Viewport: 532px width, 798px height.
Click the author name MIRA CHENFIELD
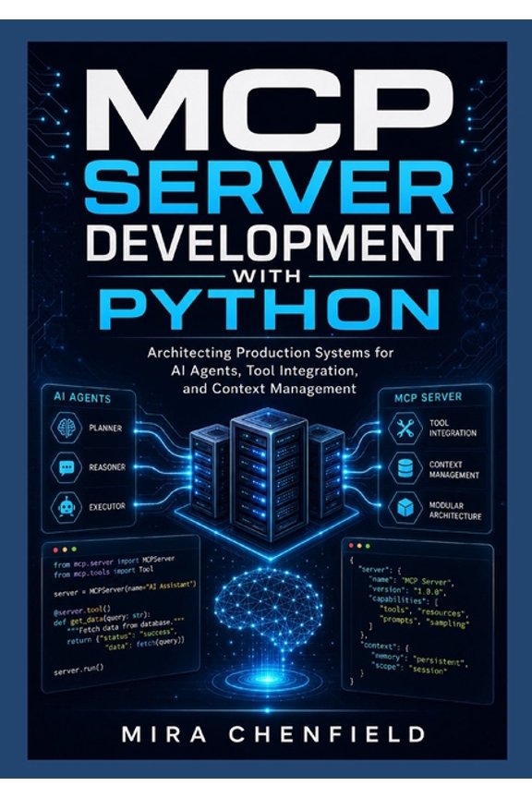273,734
